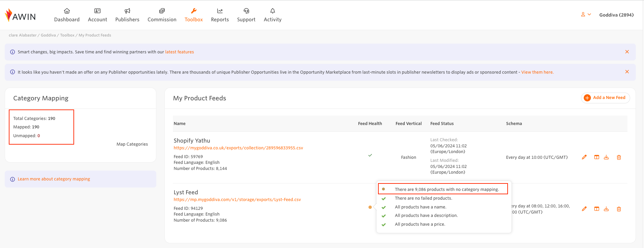The height and width of the screenshot is (248, 644).
Task: Expand the user profile dropdown
Action: 586,15
